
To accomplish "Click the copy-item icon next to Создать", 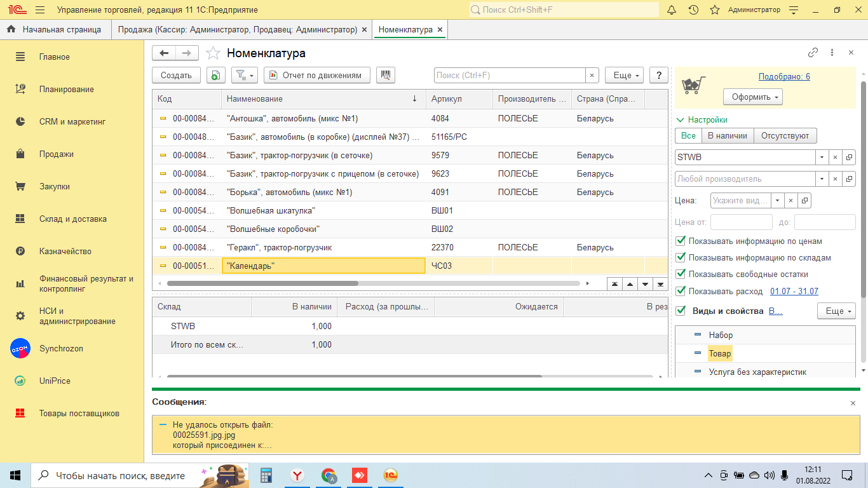I will pos(216,75).
